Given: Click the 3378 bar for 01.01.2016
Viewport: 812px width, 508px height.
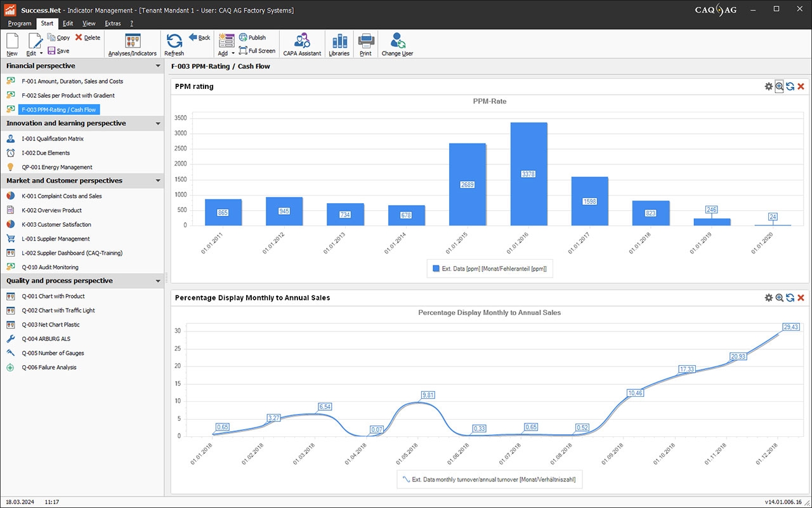Looking at the screenshot, I should tap(528, 174).
